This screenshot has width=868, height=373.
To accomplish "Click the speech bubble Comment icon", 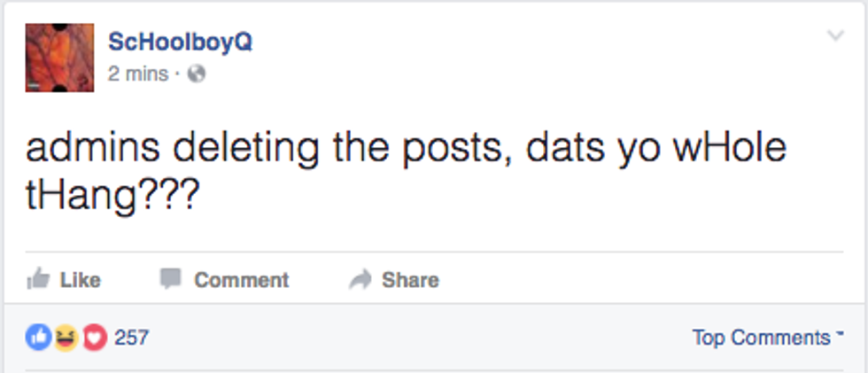I will 170,279.
